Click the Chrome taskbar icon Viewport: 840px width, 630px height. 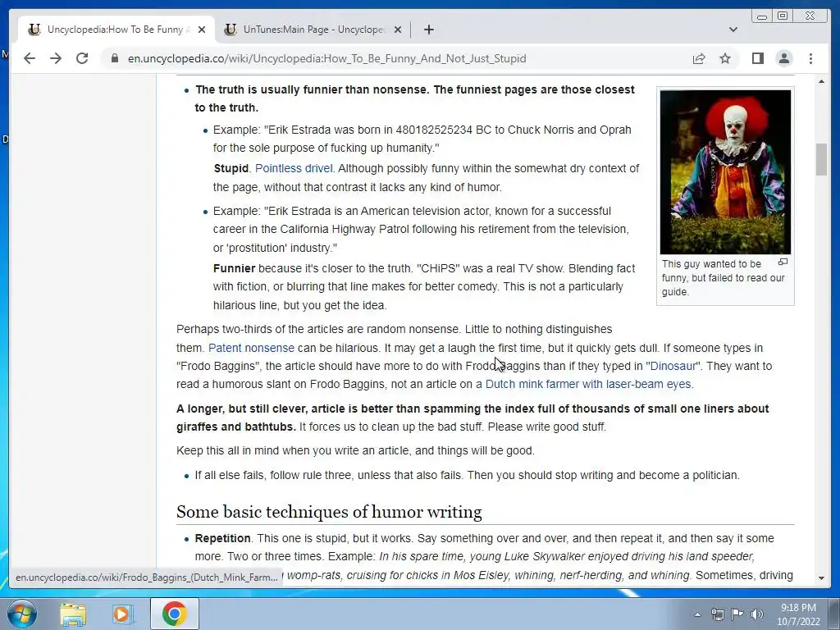pyautogui.click(x=174, y=614)
